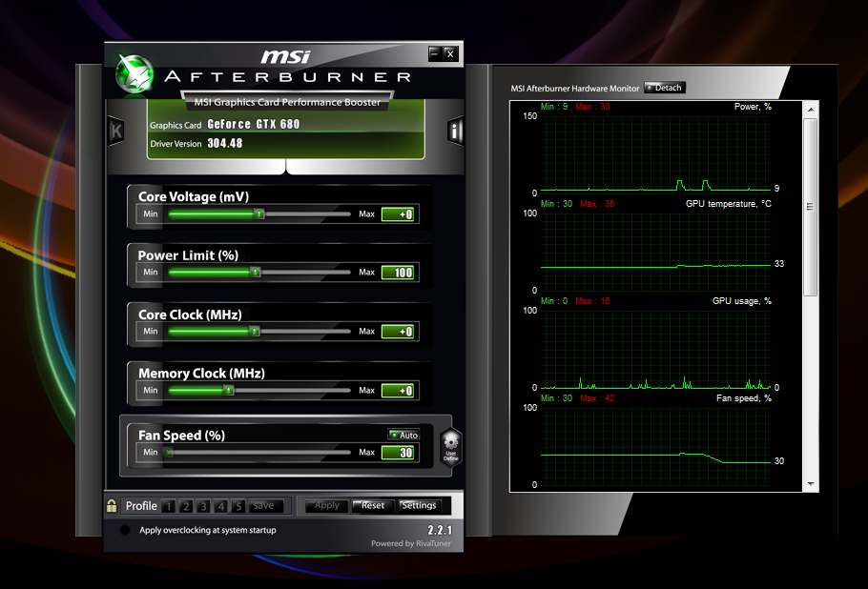The width and height of the screenshot is (868, 589).
Task: Click the Power, % graph
Action: [656, 154]
